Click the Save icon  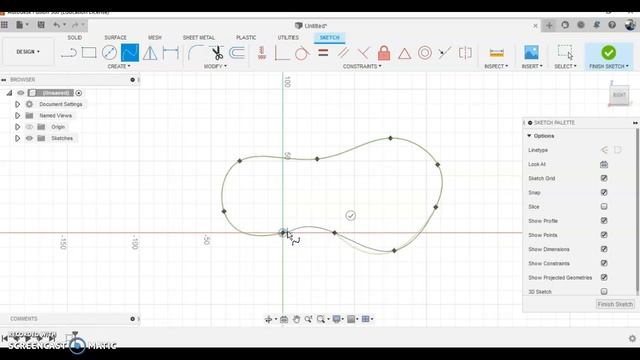pyautogui.click(x=41, y=25)
